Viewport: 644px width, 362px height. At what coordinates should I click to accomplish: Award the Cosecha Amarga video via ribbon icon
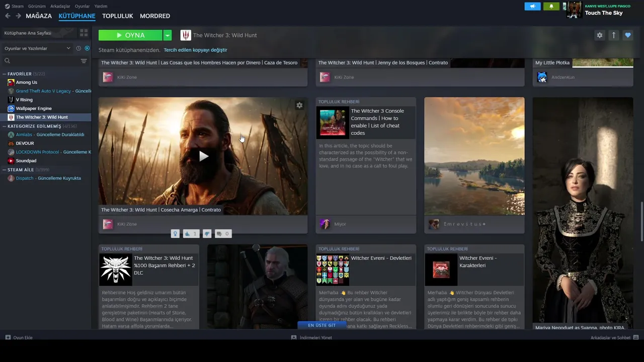pyautogui.click(x=175, y=234)
